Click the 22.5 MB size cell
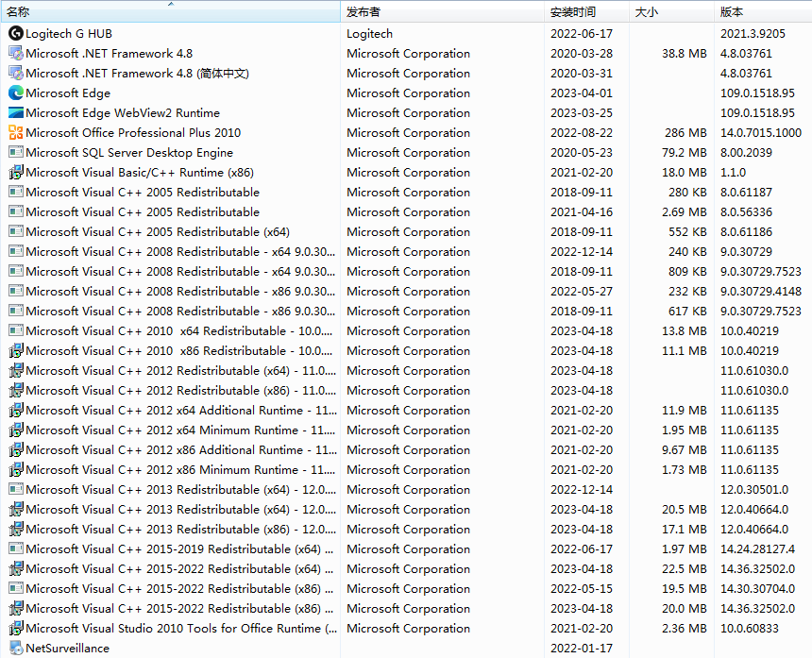This screenshot has width=812, height=658. pos(685,569)
